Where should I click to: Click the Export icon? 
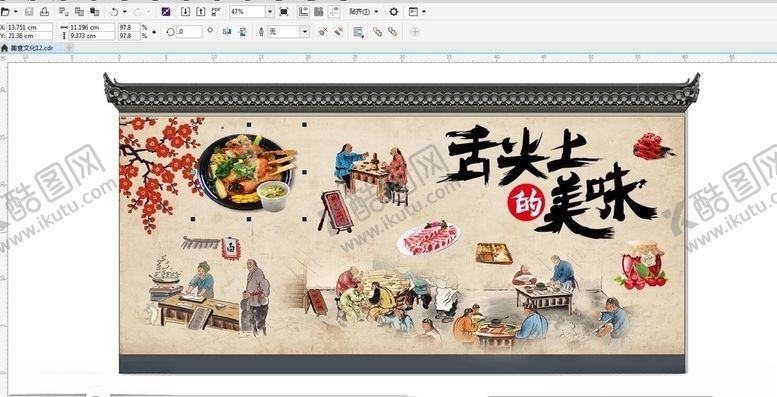pyautogui.click(x=200, y=11)
